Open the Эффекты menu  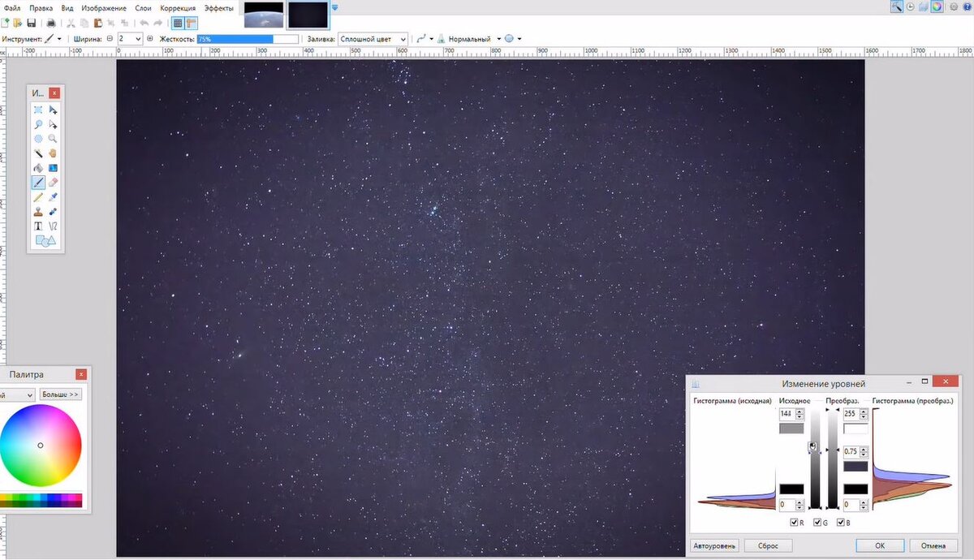218,7
